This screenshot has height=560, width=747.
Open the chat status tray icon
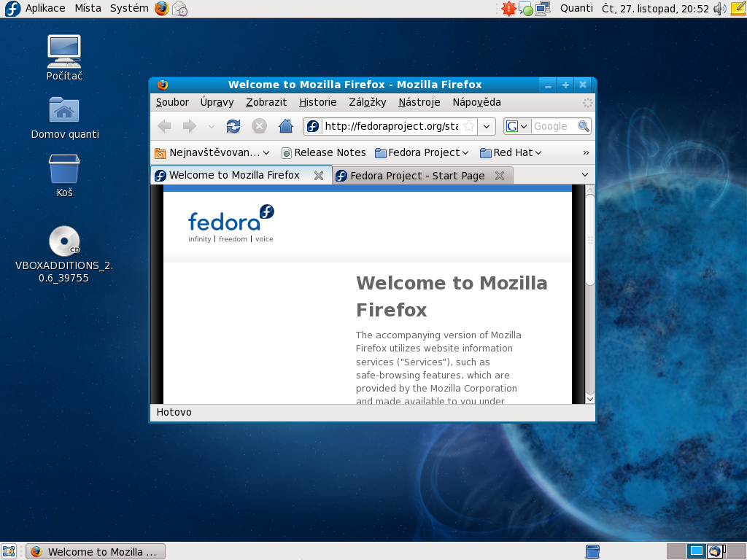click(x=525, y=9)
